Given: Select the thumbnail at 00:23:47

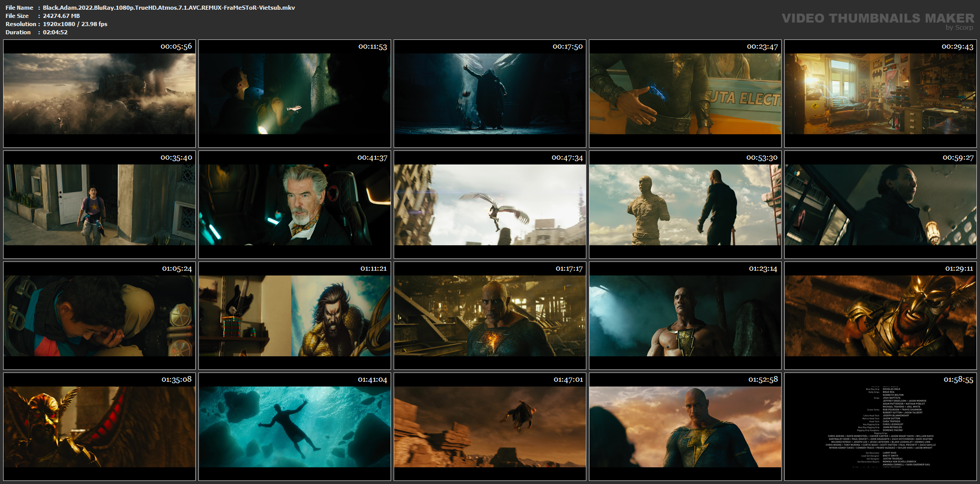Looking at the screenshot, I should point(685,94).
